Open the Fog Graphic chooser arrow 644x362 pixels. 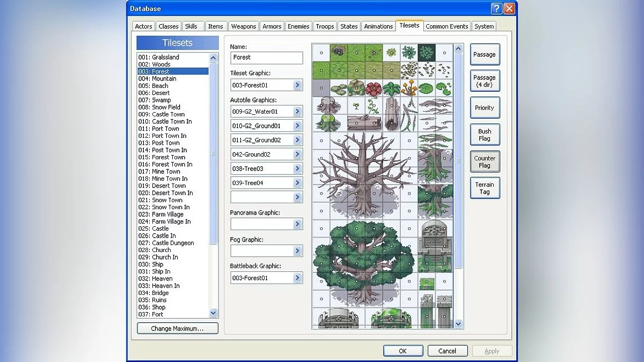pos(298,251)
